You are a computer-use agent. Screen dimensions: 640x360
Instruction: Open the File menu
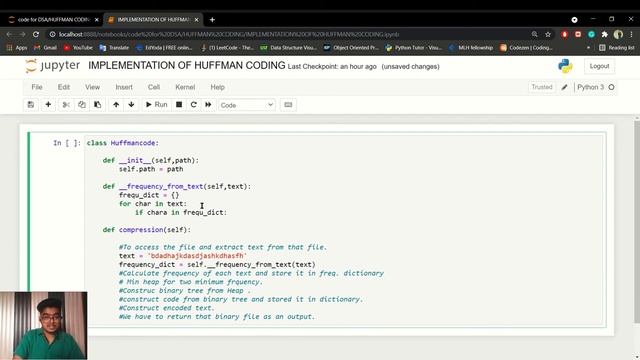pos(37,87)
